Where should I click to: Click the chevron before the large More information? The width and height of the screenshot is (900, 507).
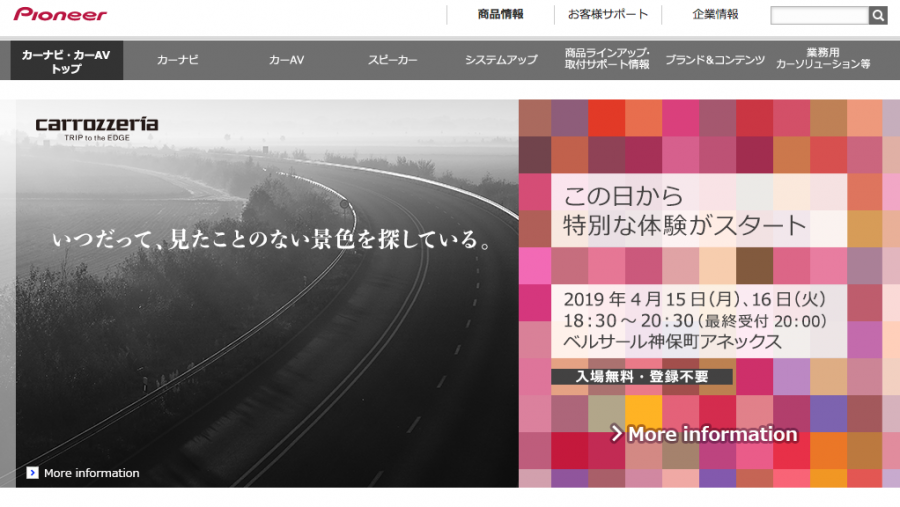(x=616, y=434)
